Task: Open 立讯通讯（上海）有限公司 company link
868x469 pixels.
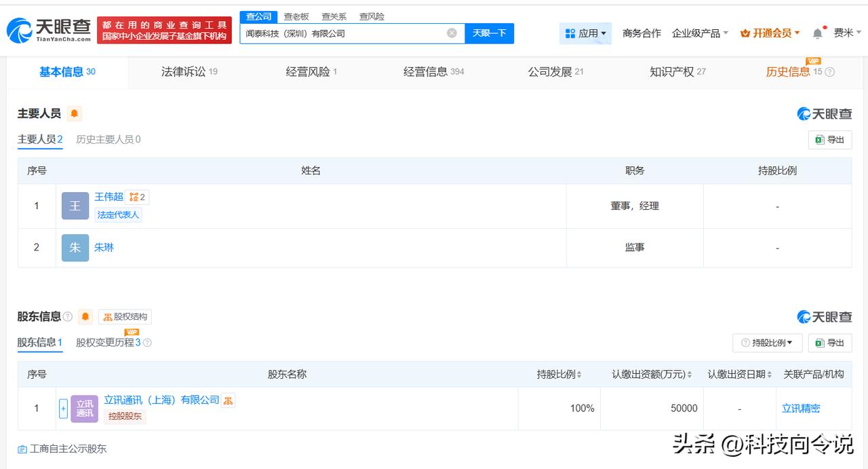Action: [x=161, y=400]
